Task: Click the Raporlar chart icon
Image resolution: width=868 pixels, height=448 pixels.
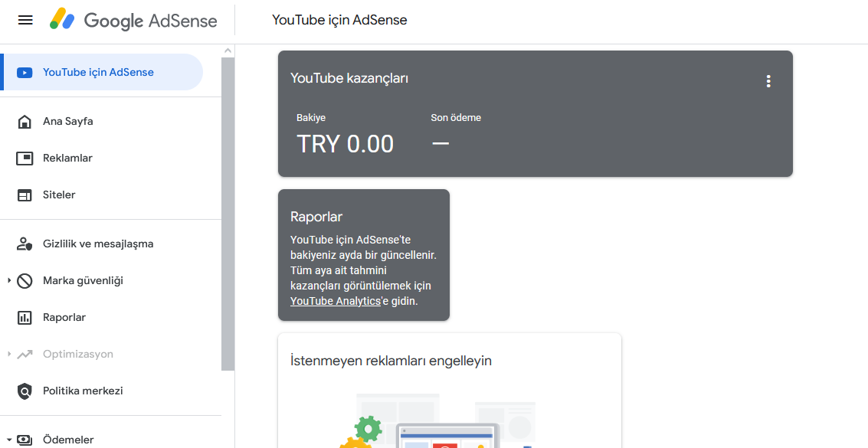Action: (x=25, y=318)
